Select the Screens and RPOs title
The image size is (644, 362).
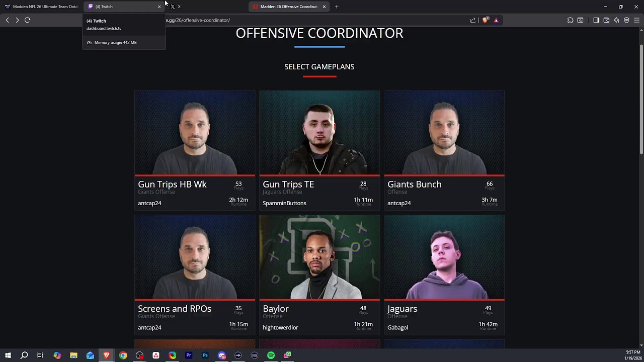(x=175, y=308)
